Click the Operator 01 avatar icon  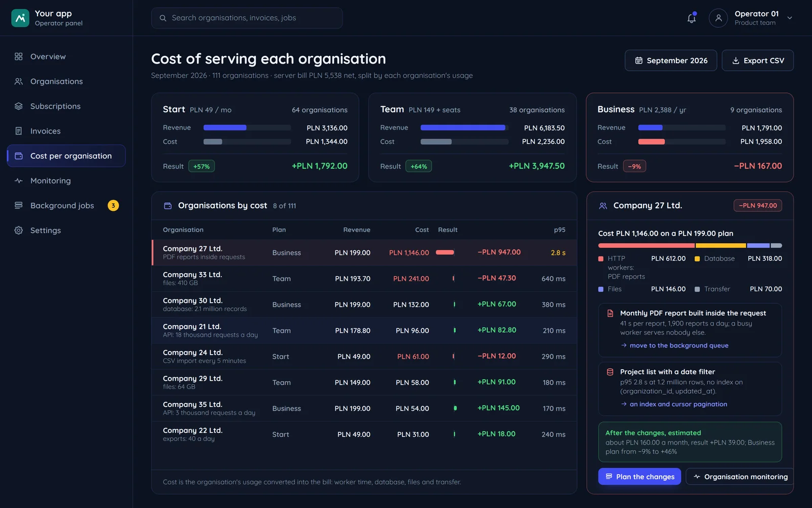click(x=718, y=18)
